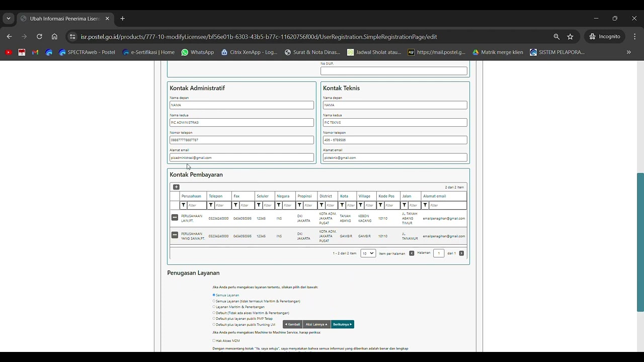Click the Kota column filter funnel icon

tap(342, 205)
